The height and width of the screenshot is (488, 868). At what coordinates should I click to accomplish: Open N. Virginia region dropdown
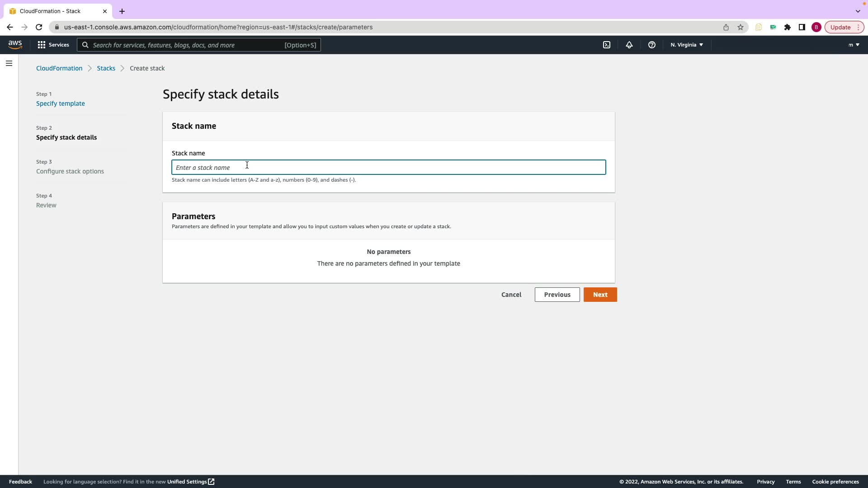(686, 45)
